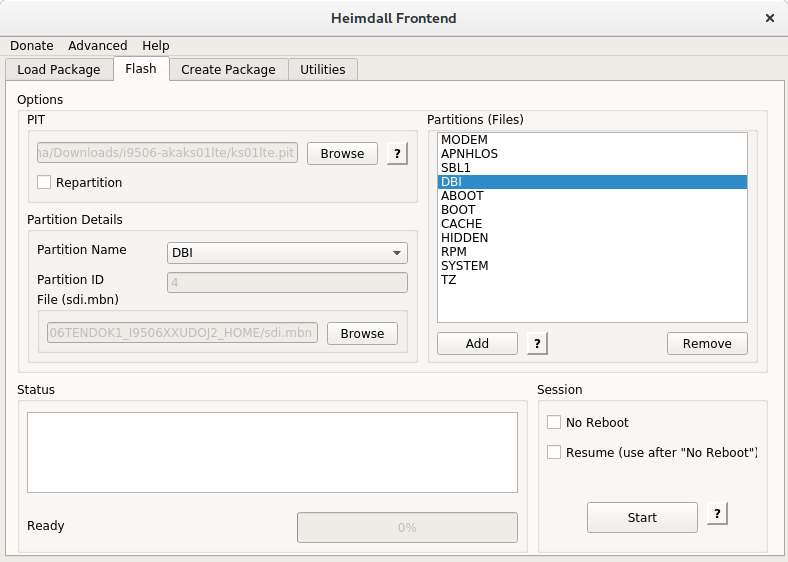Screen dimensions: 788x562
Task: Select BOOT in the partitions list
Action: pos(592,210)
